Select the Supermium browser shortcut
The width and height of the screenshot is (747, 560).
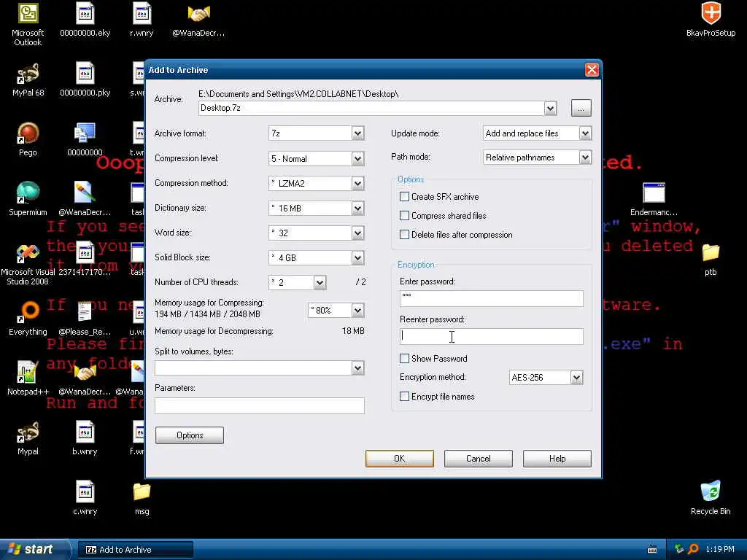(x=28, y=192)
